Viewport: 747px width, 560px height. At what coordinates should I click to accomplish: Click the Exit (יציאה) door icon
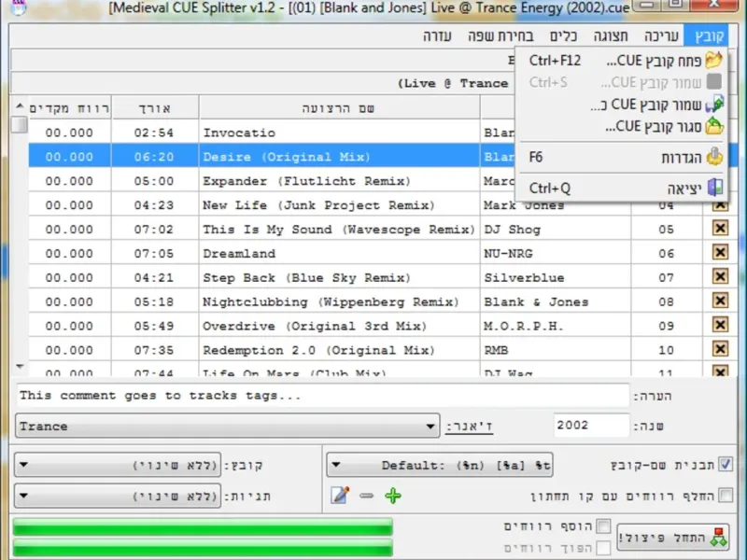tap(714, 188)
